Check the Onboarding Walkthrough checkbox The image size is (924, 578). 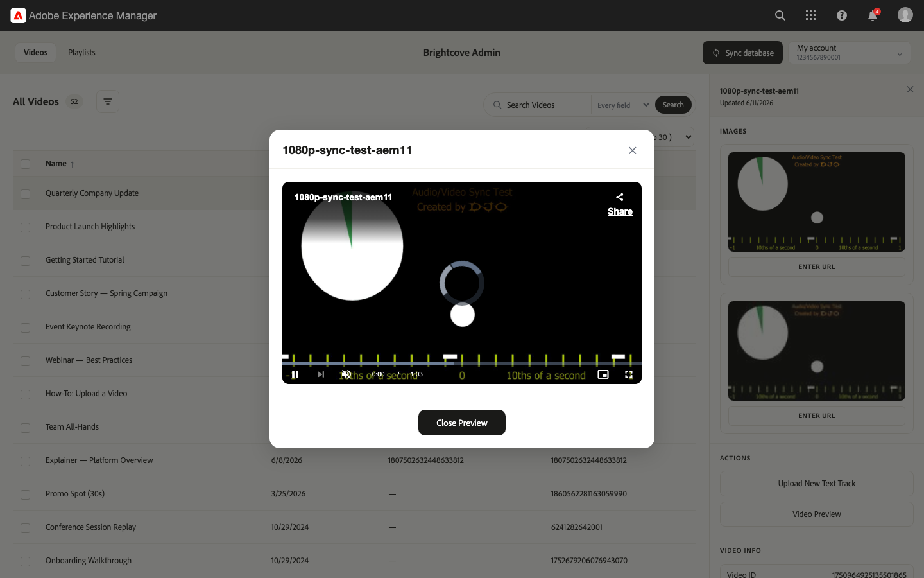(26, 561)
